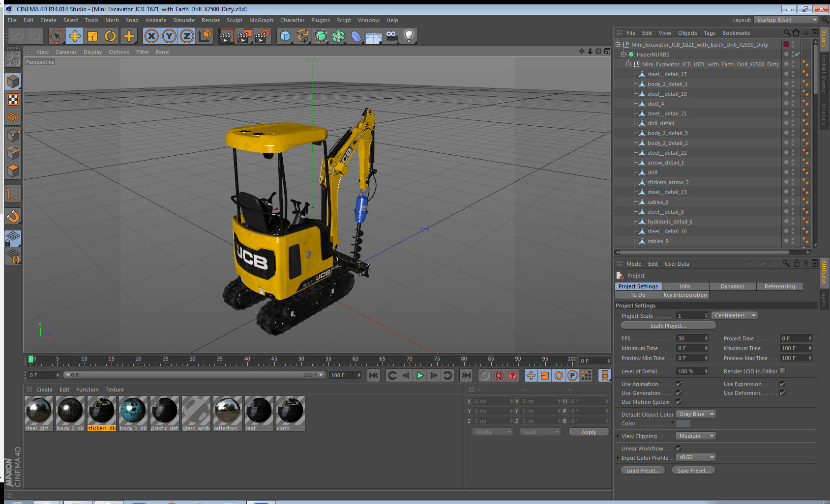Click the Record Active Objects button
This screenshot has width=830, height=504.
(x=485, y=375)
